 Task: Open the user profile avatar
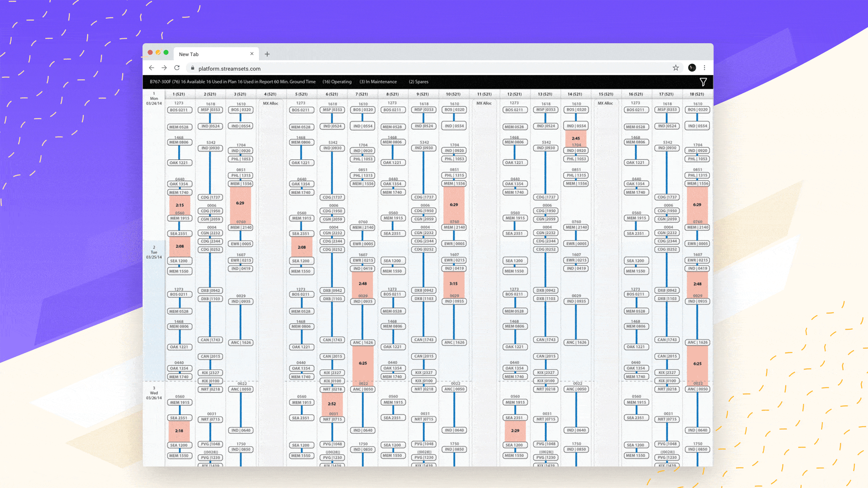692,68
